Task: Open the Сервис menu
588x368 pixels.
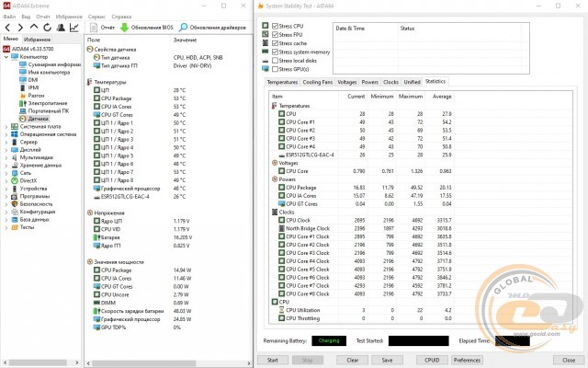Action: pyautogui.click(x=96, y=17)
